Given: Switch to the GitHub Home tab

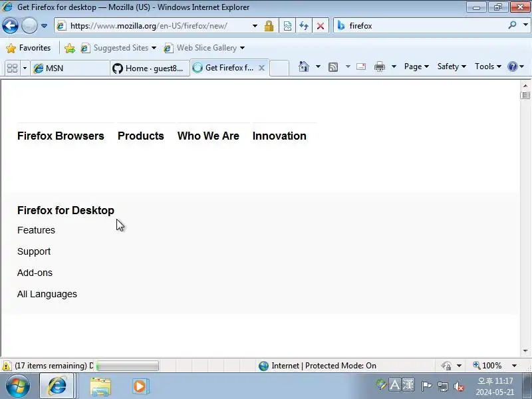Looking at the screenshot, I should click(150, 68).
